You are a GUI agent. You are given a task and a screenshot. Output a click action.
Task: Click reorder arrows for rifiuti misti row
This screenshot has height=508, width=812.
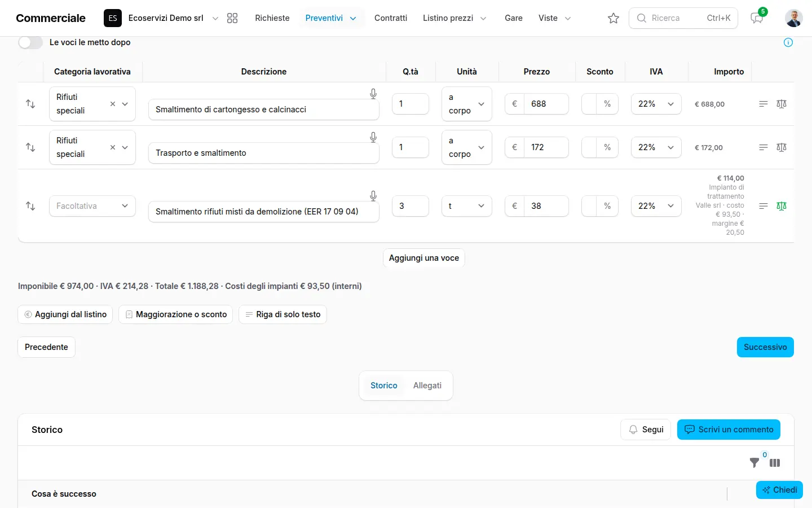[30, 206]
